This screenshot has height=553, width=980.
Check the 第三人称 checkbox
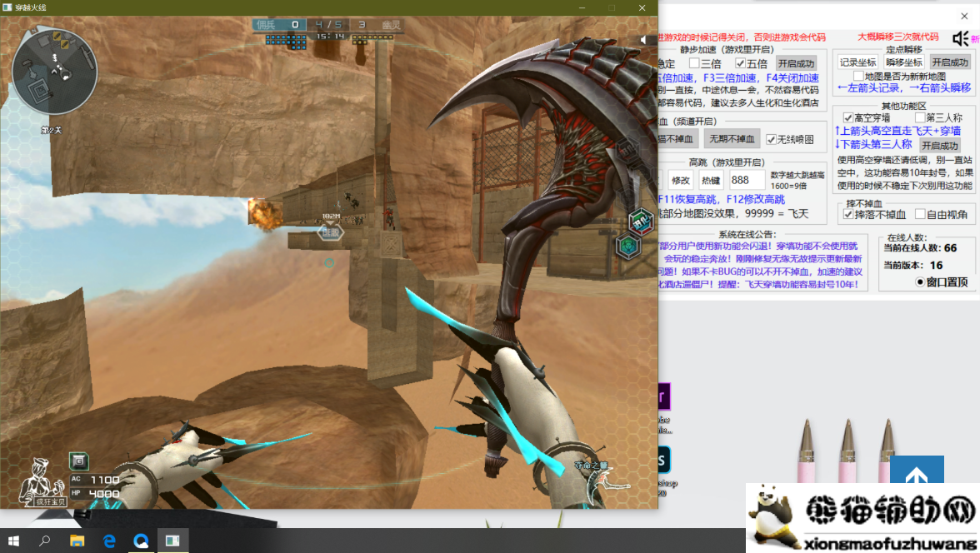[920, 118]
